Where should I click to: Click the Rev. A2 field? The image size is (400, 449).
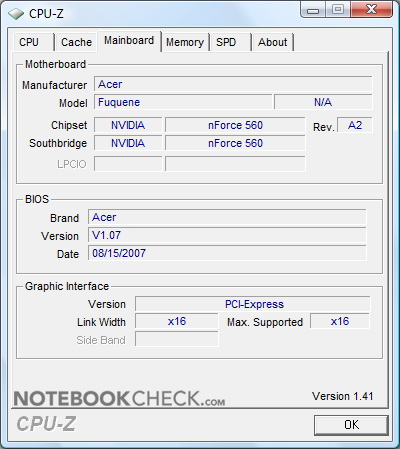(x=355, y=125)
